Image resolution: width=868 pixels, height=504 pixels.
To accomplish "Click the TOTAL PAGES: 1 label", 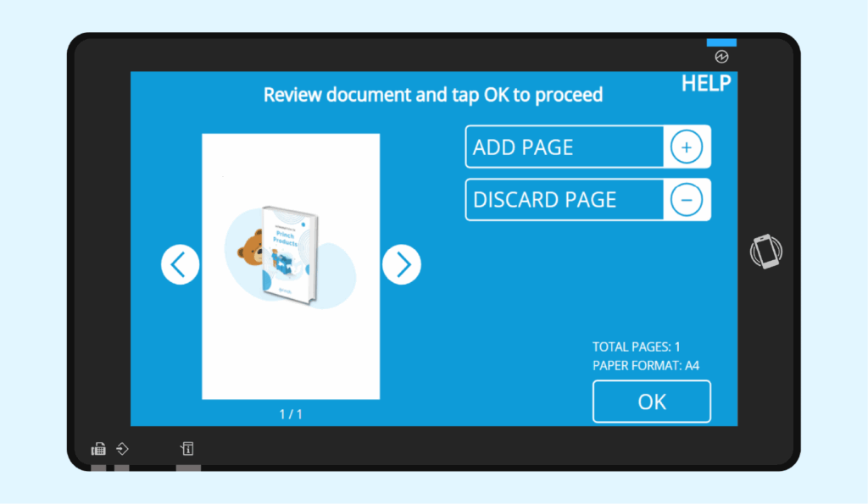I will [x=637, y=346].
